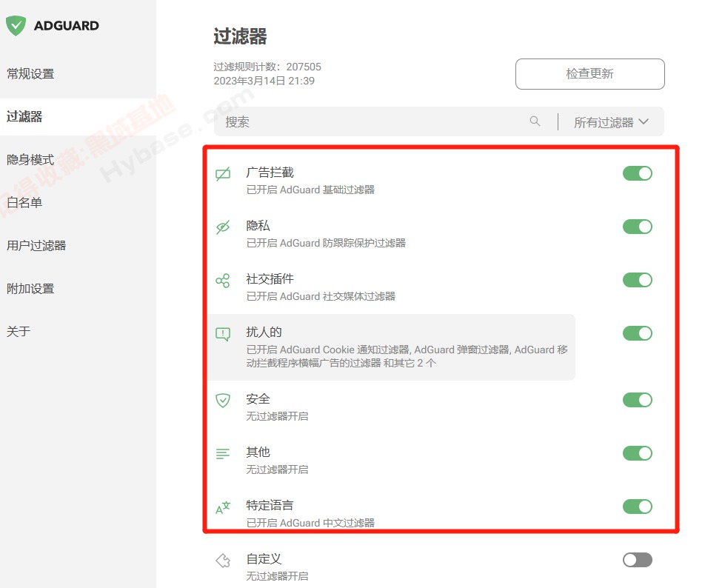This screenshot has height=588, width=705.
Task: Open the 隐私 filter category
Action: (x=391, y=234)
